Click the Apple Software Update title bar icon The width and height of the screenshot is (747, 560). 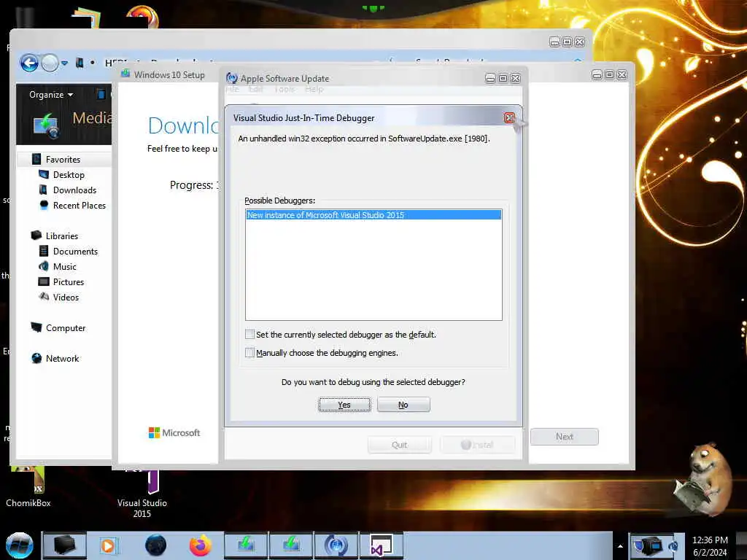tap(232, 78)
